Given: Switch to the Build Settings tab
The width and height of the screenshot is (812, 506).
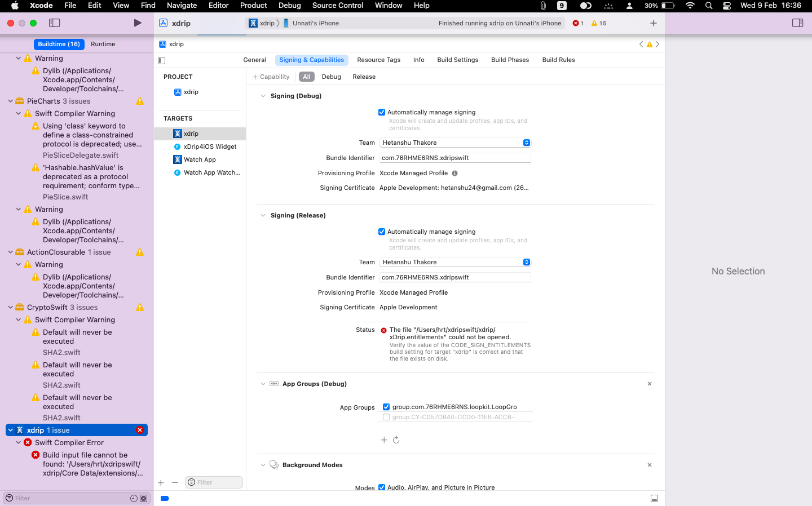Looking at the screenshot, I should click(x=457, y=60).
